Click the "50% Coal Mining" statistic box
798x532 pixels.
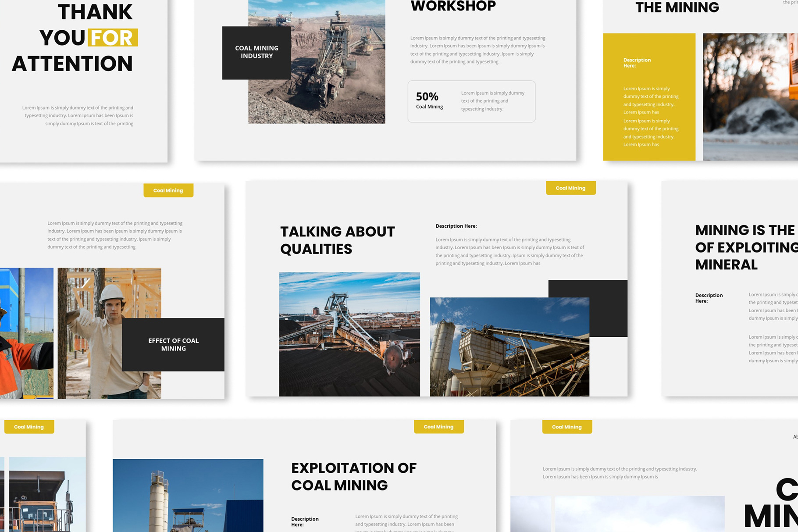click(x=471, y=101)
